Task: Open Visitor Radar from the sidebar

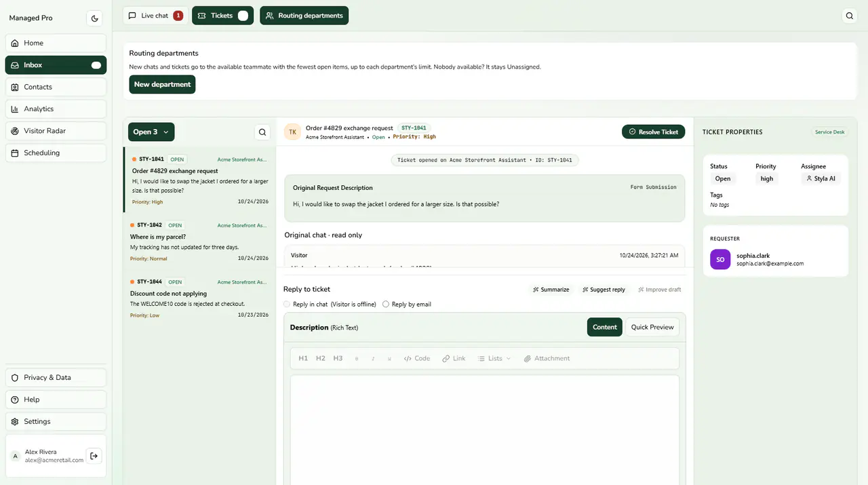Action: (56, 131)
